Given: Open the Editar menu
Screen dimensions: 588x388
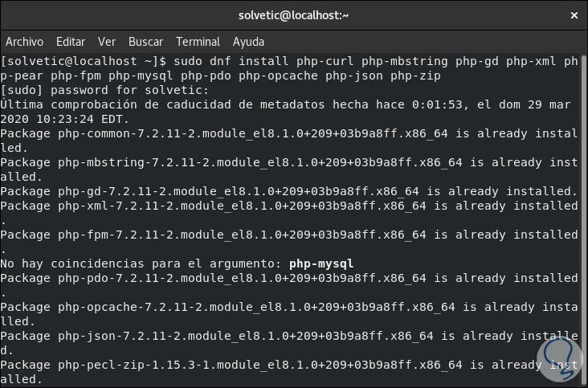Looking at the screenshot, I should (71, 42).
